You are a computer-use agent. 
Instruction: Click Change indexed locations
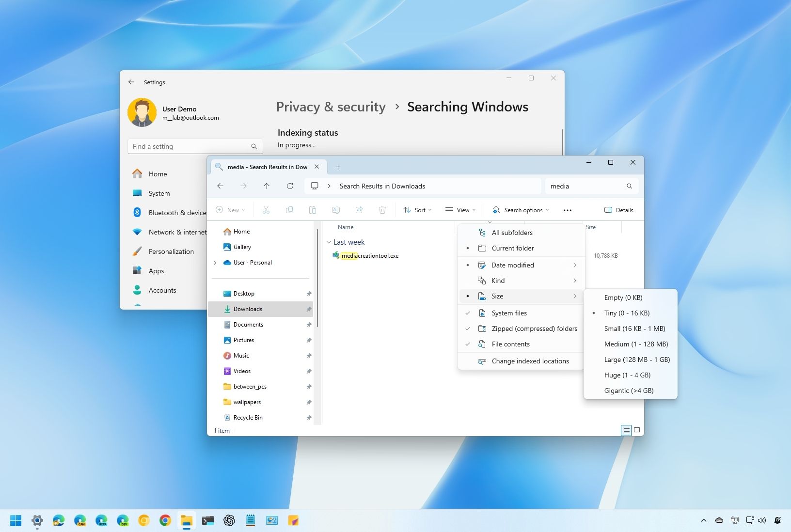click(530, 361)
